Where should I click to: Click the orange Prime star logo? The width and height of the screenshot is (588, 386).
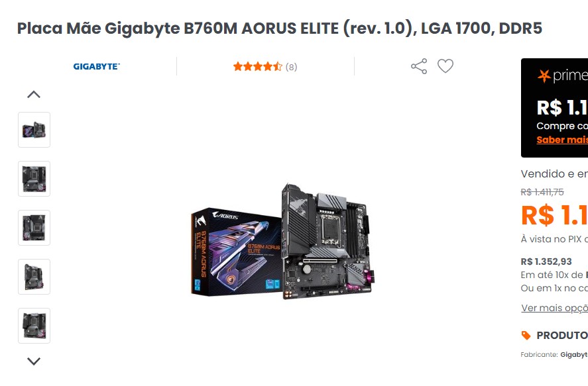[544, 76]
